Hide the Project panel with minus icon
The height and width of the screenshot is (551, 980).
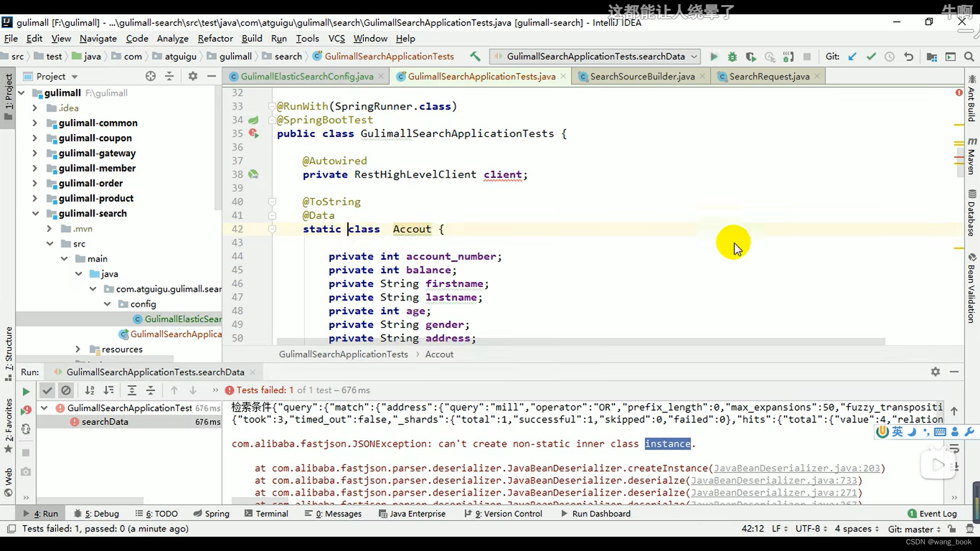point(211,76)
